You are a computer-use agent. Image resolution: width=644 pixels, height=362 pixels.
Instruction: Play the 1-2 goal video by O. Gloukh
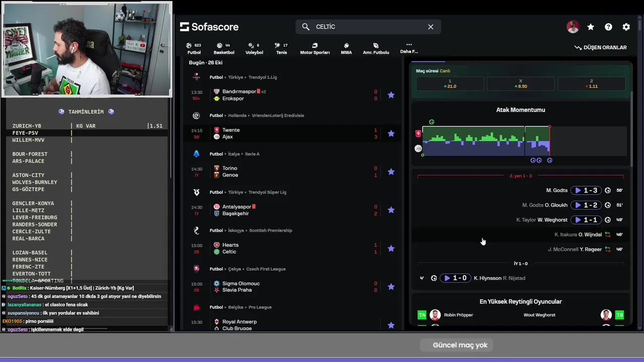click(586, 205)
